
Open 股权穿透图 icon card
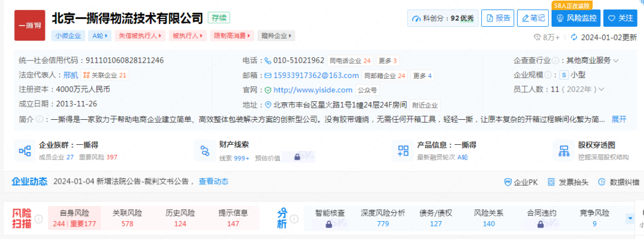pyautogui.click(x=563, y=150)
